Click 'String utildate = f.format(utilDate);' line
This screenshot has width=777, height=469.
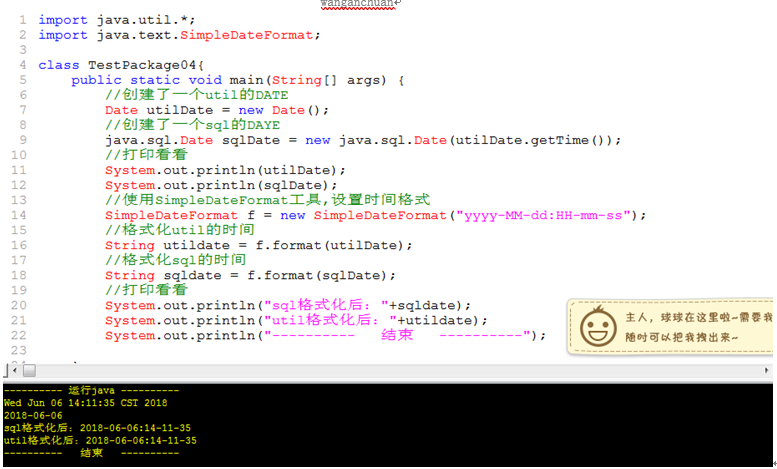tap(258, 245)
